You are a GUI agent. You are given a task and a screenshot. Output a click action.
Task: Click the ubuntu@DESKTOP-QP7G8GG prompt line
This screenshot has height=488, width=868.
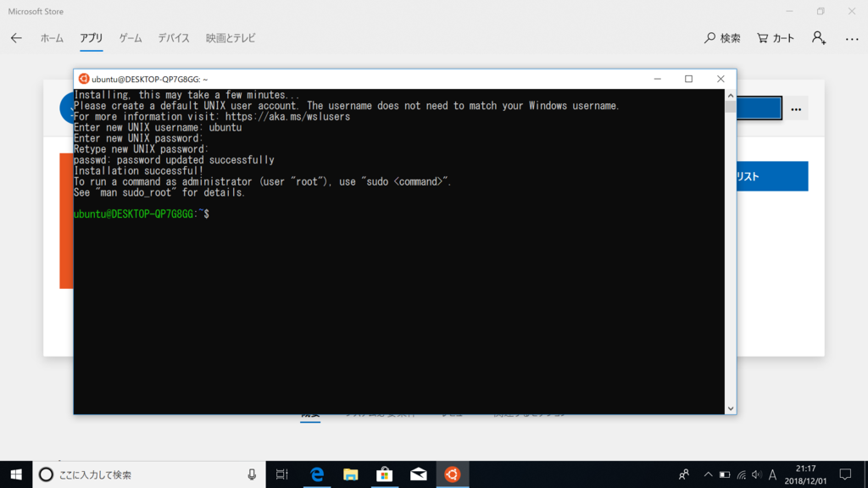tap(142, 214)
